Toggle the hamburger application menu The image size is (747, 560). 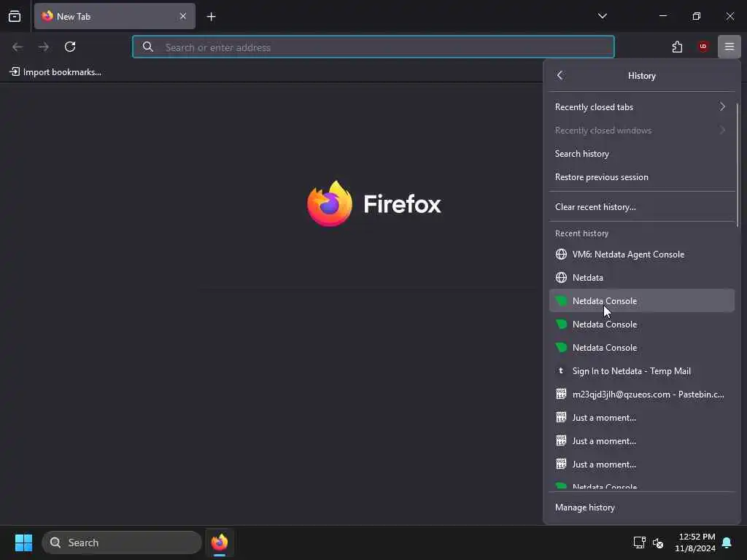[x=729, y=47]
